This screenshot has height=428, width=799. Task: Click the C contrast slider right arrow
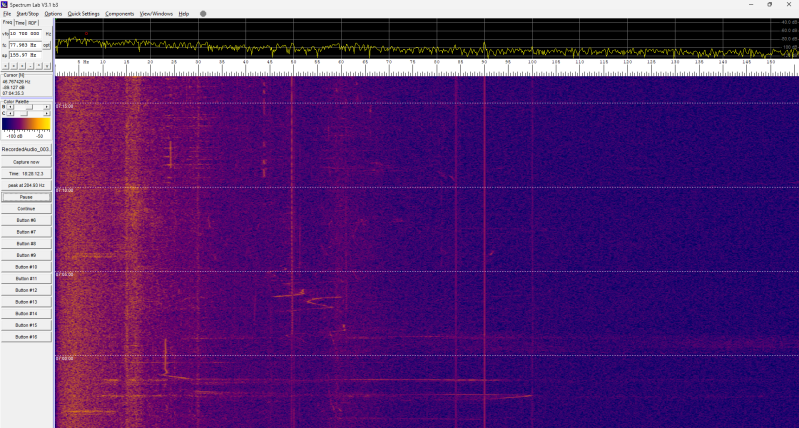(x=47, y=113)
